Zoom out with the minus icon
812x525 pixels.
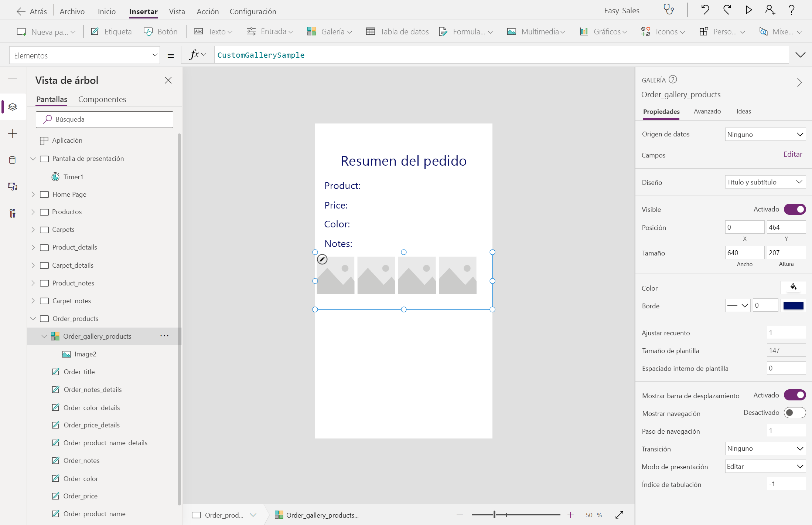tap(460, 515)
